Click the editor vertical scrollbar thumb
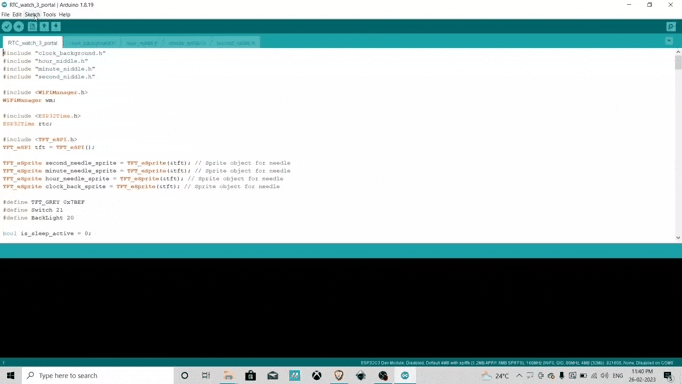The height and width of the screenshot is (384, 682). point(678,62)
